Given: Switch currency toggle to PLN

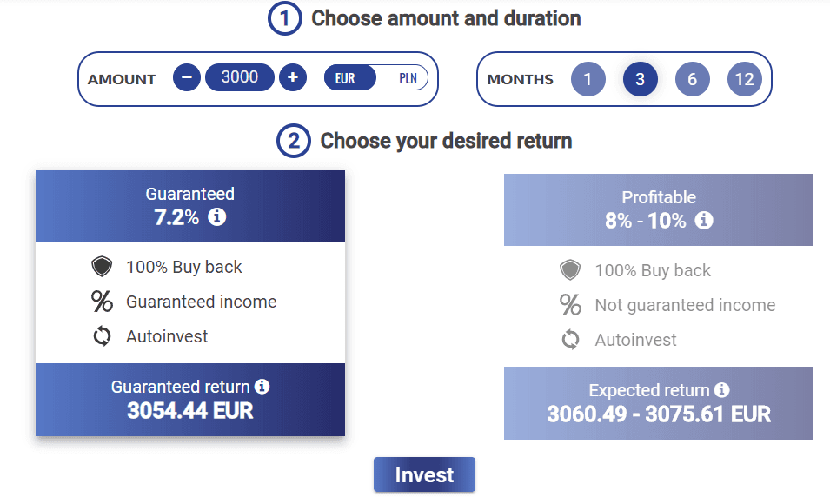Looking at the screenshot, I should [x=407, y=78].
